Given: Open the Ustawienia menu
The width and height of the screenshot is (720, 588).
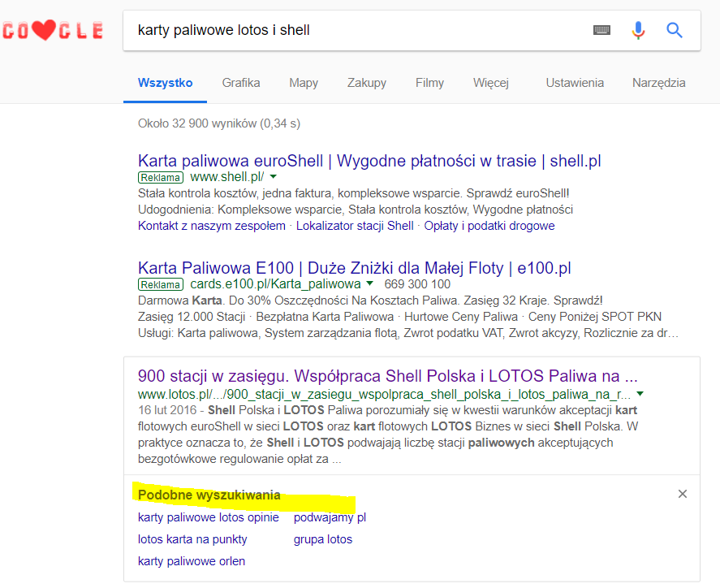Looking at the screenshot, I should (x=575, y=83).
